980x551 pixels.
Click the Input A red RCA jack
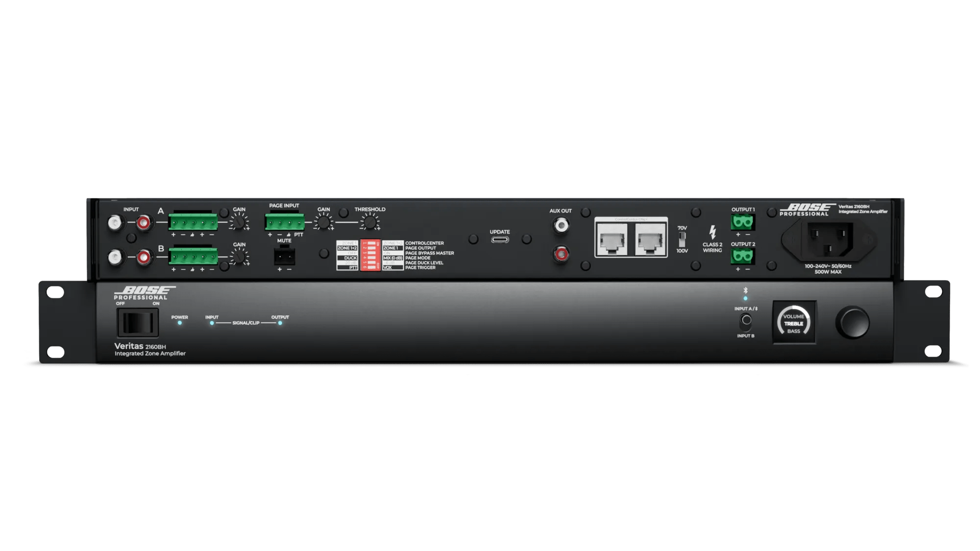tap(144, 223)
